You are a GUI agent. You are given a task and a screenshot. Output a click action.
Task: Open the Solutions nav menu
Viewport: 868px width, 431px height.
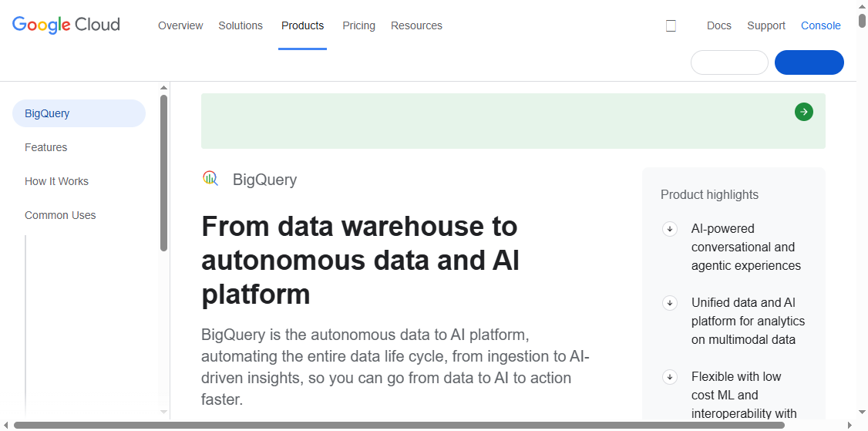[241, 25]
